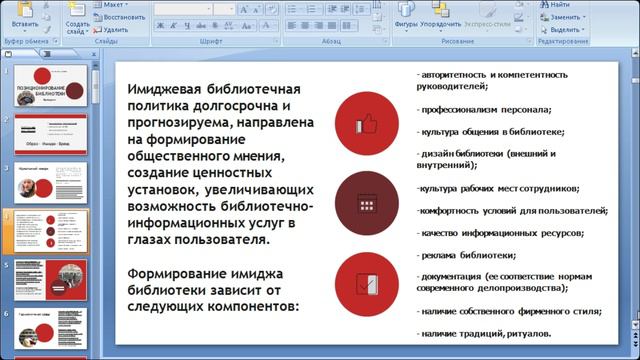Open the Layout (Макет) dropdown
Screen dimensions: 640x360
click(x=111, y=4)
